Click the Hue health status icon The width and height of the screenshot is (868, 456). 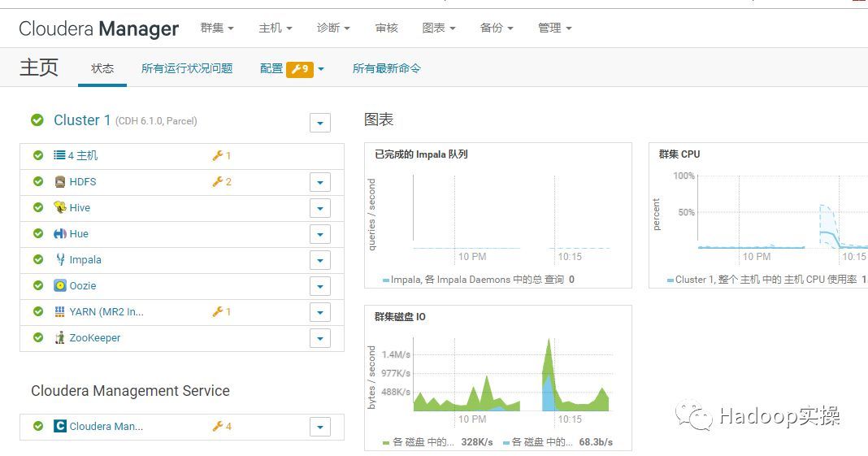[38, 233]
